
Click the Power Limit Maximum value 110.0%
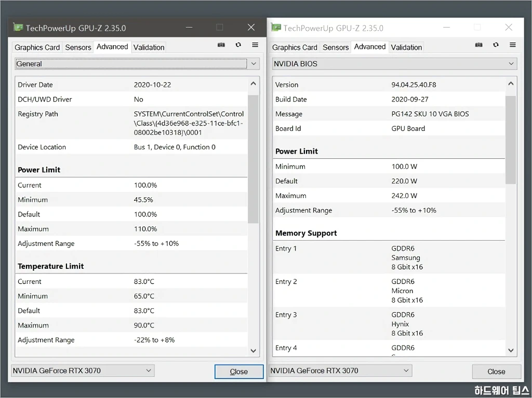pyautogui.click(x=145, y=229)
